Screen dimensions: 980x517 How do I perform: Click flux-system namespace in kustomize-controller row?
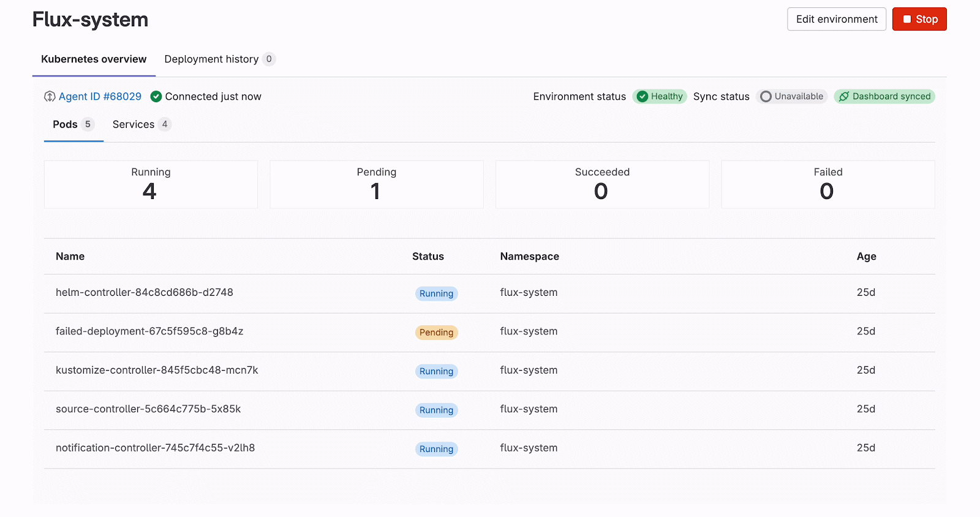529,371
